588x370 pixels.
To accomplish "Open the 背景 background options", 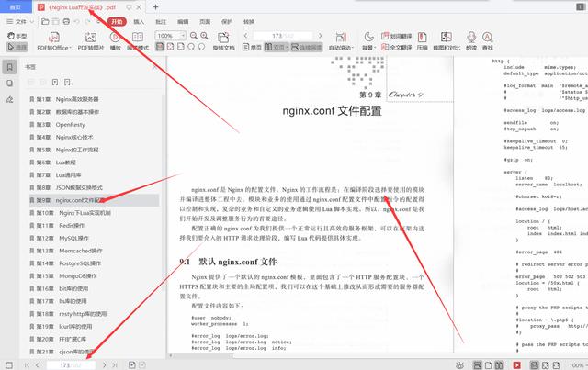I will tap(369, 41).
